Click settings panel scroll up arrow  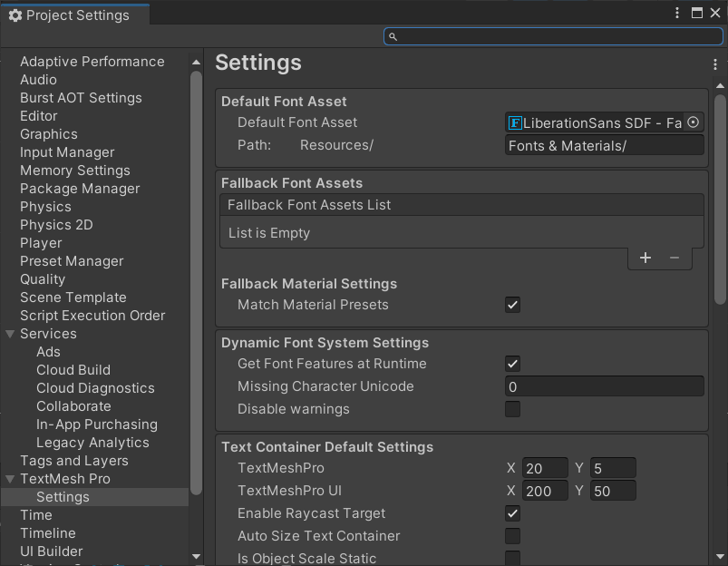click(720, 86)
